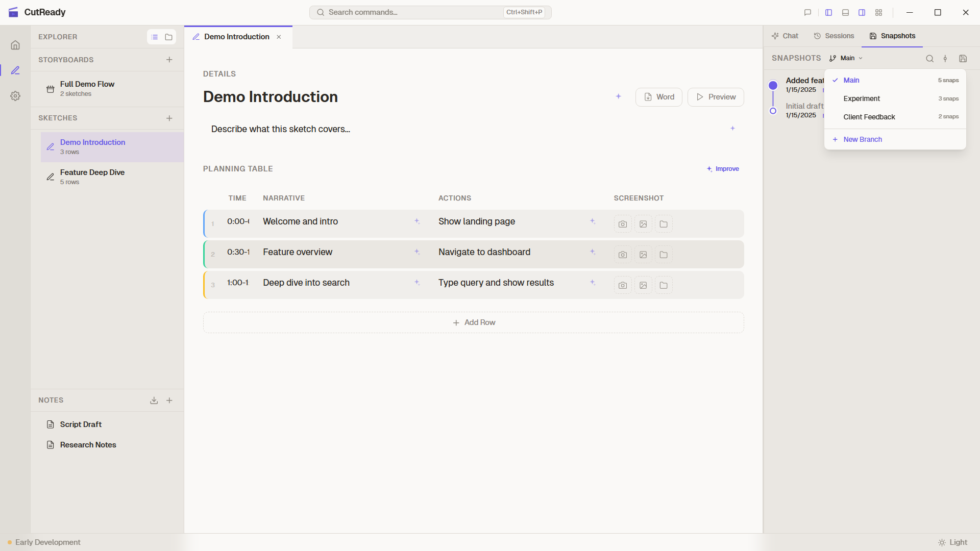The width and height of the screenshot is (980, 551).
Task: Click search icon in Snapshots panel
Action: tap(929, 59)
